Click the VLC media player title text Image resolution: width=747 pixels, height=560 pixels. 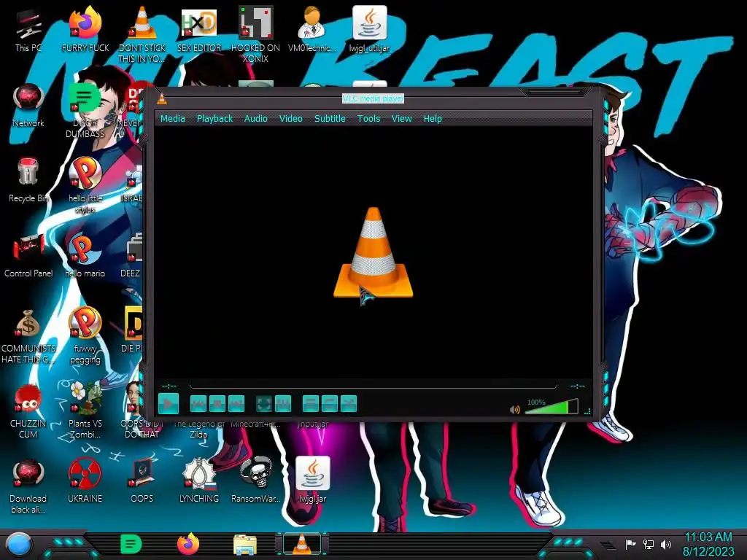373,98
